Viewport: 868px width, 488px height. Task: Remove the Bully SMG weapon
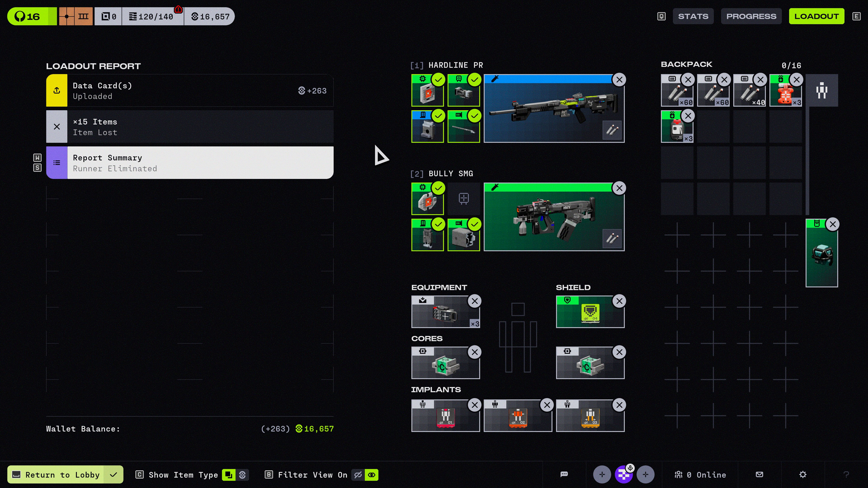(619, 188)
